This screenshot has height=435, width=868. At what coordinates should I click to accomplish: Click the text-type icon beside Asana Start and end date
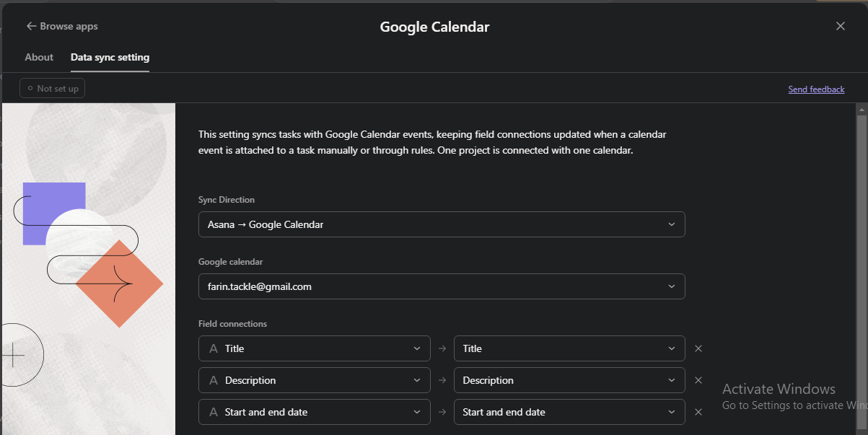(214, 412)
